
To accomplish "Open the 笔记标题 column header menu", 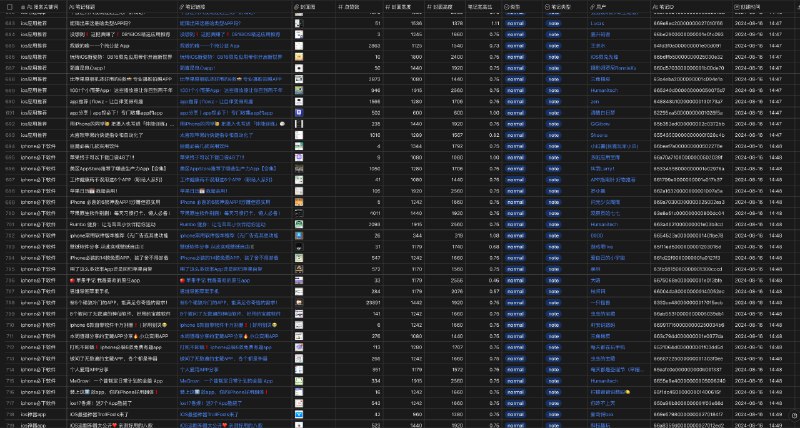I will click(122, 7).
